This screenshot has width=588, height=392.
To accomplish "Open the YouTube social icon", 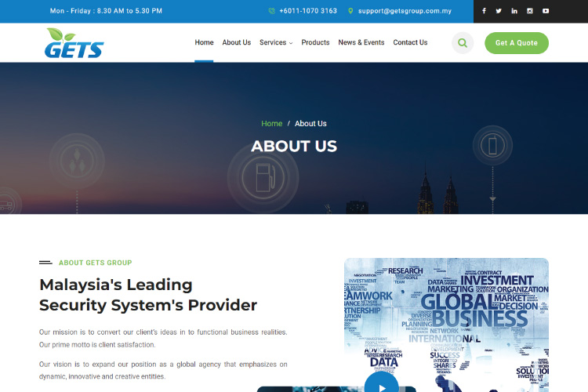I will [546, 11].
